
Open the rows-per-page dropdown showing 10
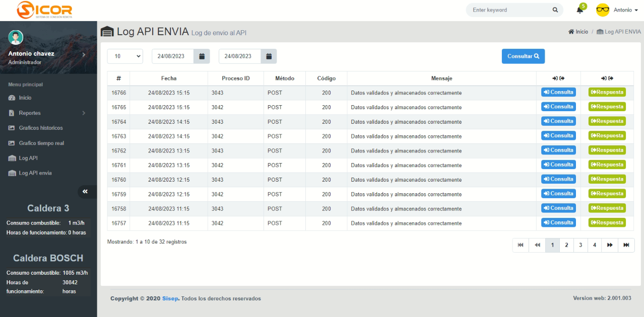[125, 56]
